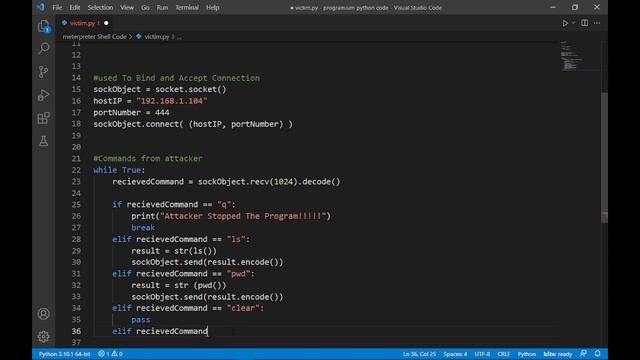640x360 pixels.
Task: Open the Edit menu
Action: 75,7
